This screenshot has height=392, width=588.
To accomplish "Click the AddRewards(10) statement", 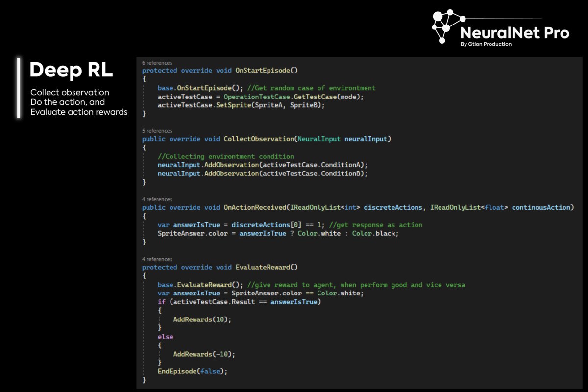I will 202,319.
